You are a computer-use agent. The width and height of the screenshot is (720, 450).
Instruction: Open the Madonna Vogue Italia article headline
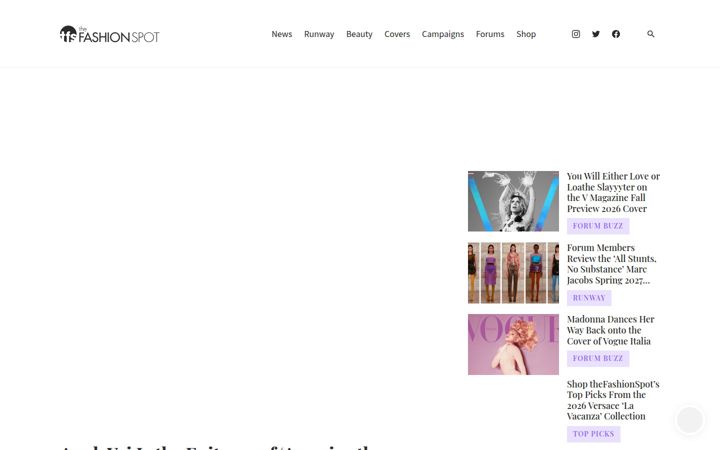point(610,330)
